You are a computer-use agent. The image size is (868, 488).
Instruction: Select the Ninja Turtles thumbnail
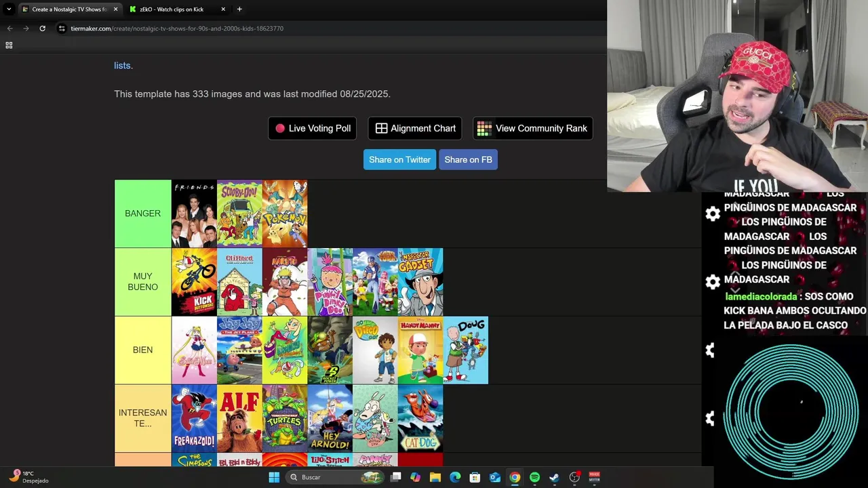(x=285, y=418)
